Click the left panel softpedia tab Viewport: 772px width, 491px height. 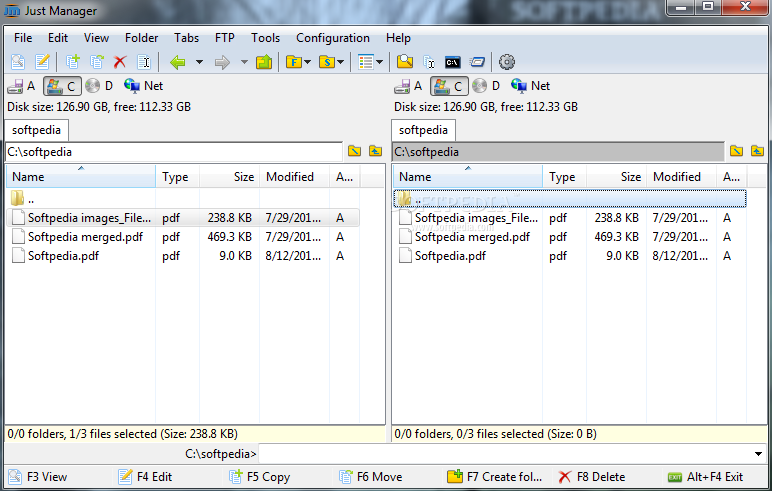pos(36,130)
